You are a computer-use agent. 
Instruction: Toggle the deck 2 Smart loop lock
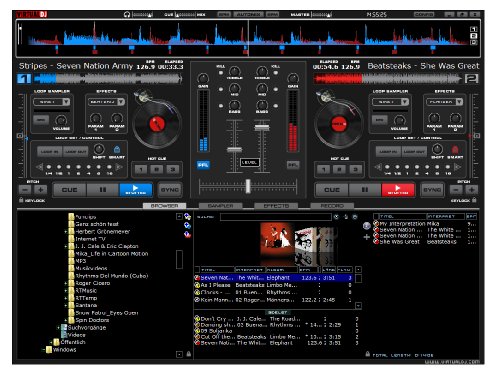point(455,149)
